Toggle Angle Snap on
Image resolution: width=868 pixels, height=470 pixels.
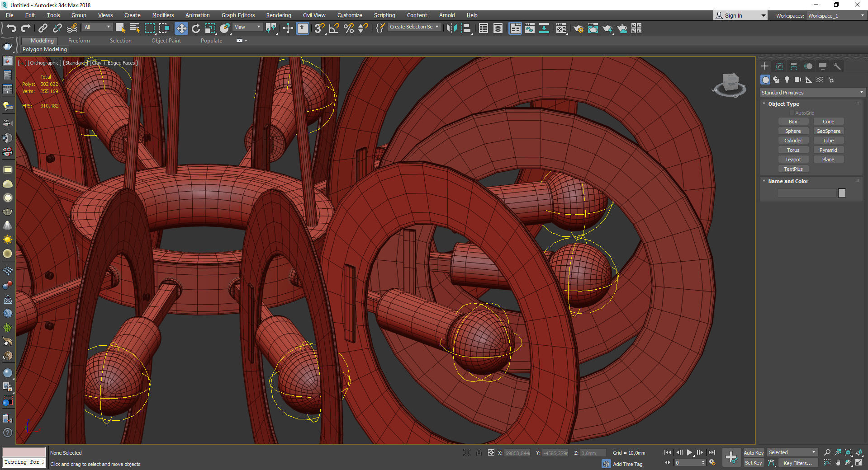pos(334,28)
